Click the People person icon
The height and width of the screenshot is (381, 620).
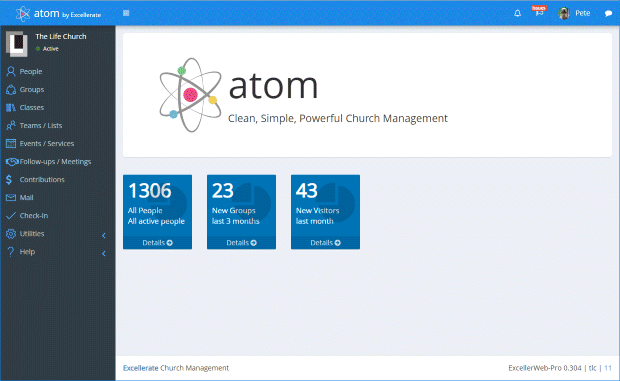pos(11,72)
